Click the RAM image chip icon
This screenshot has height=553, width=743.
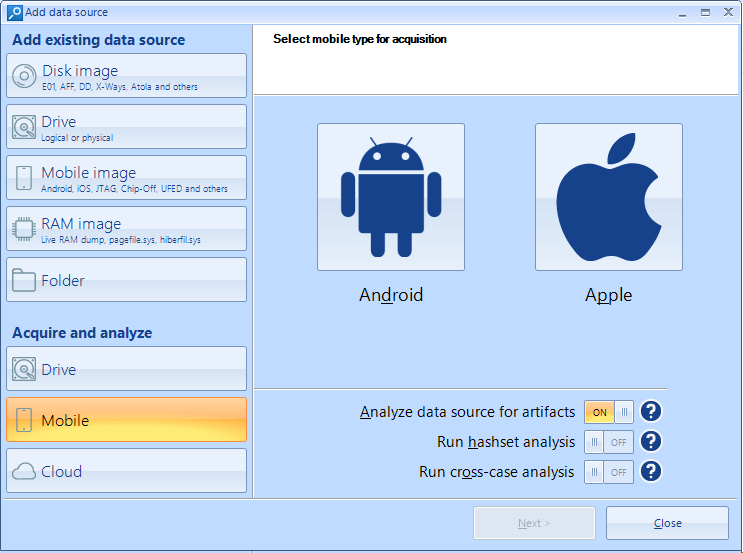pyautogui.click(x=24, y=229)
